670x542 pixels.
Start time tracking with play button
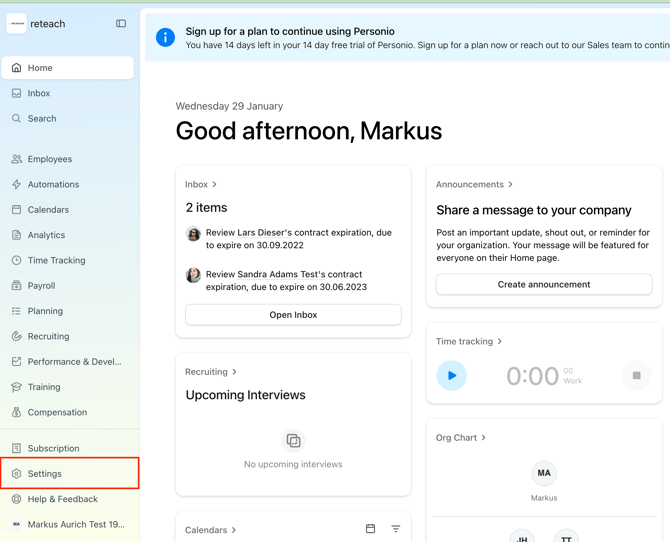point(451,375)
